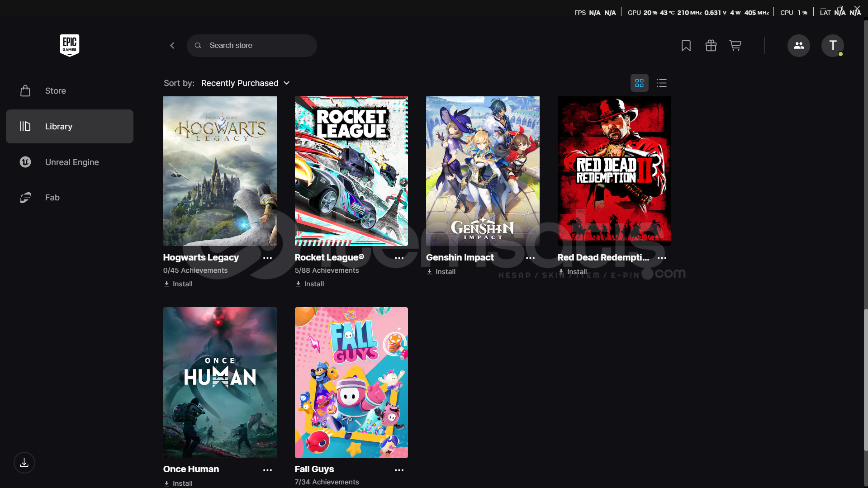Open the Store section

pyautogui.click(x=70, y=91)
